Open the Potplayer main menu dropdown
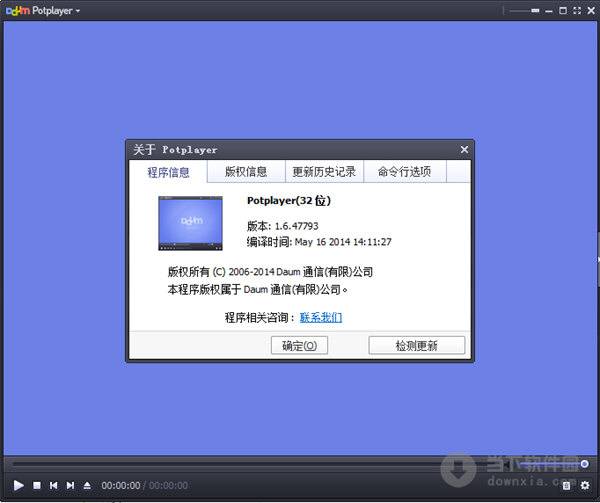 coord(56,11)
